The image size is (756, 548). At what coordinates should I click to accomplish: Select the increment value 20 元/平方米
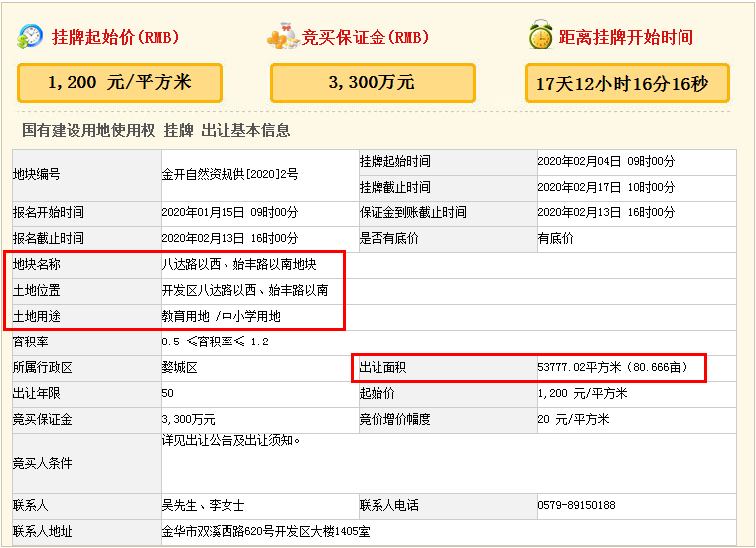(x=574, y=420)
